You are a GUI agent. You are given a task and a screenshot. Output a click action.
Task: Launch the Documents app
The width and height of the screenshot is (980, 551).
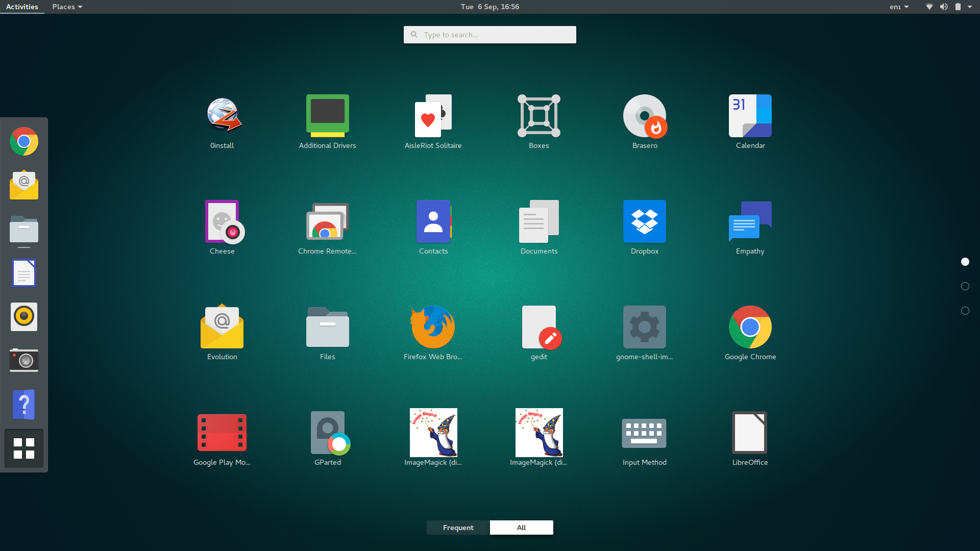539,221
